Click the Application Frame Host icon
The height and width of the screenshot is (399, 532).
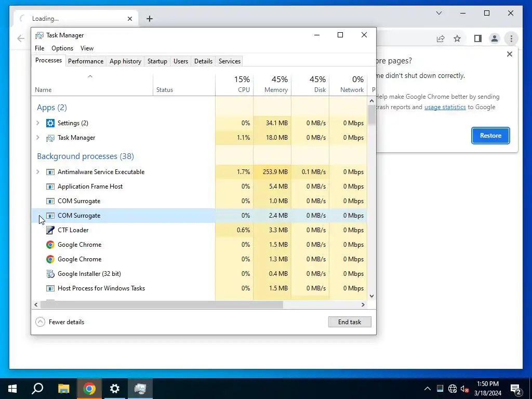click(x=50, y=187)
